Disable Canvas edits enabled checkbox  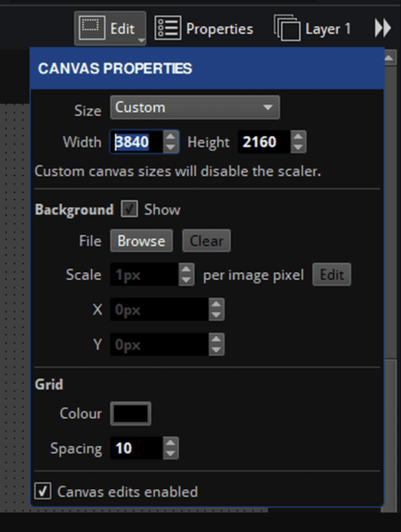pos(43,491)
